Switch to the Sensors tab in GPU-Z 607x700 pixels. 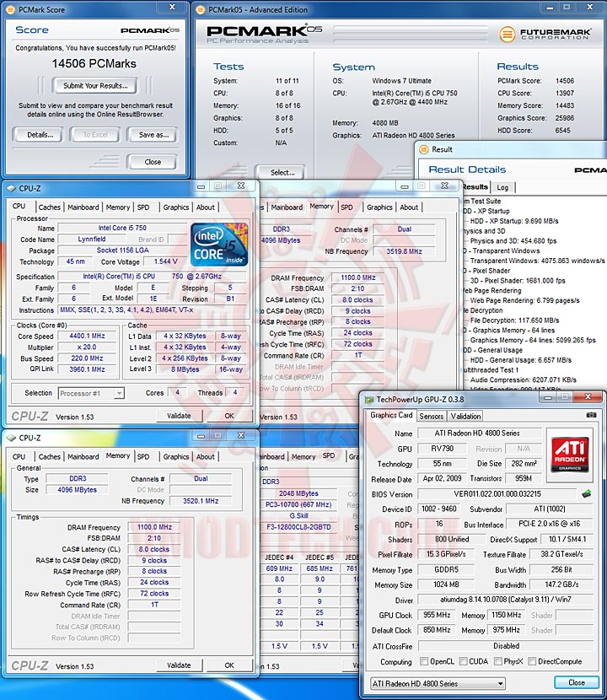[x=431, y=416]
